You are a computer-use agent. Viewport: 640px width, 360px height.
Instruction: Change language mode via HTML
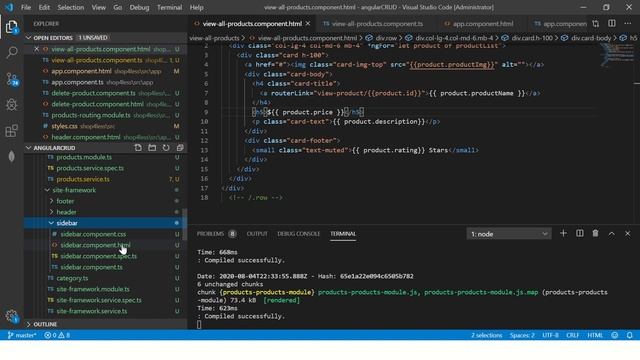(595, 335)
